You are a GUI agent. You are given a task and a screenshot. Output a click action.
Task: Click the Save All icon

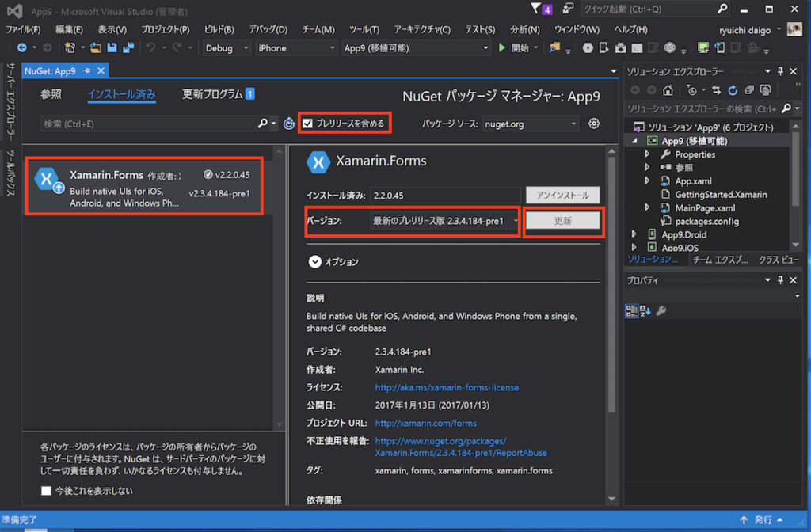pyautogui.click(x=128, y=48)
